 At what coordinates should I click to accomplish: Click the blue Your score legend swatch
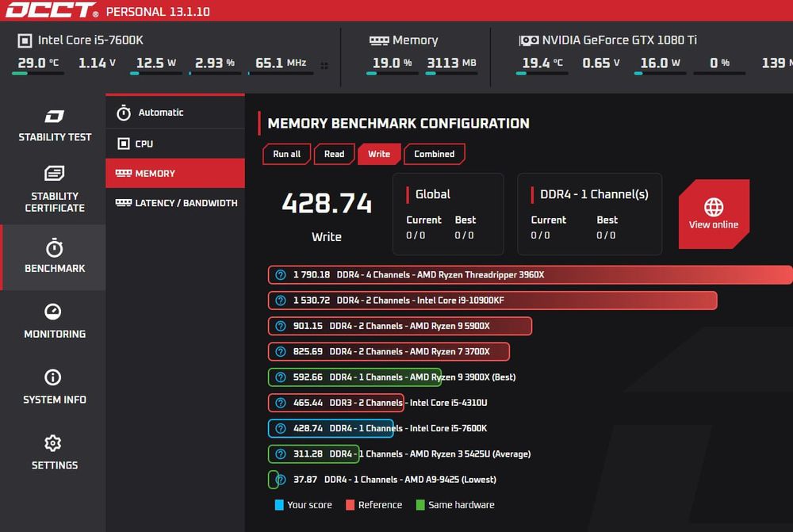(278, 505)
